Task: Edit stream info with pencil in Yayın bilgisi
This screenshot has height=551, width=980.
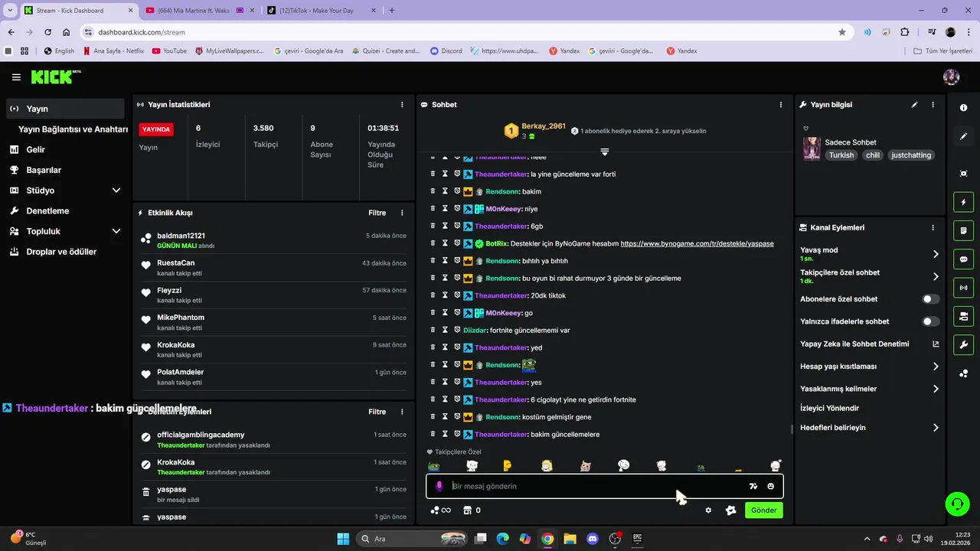Action: 914,105
